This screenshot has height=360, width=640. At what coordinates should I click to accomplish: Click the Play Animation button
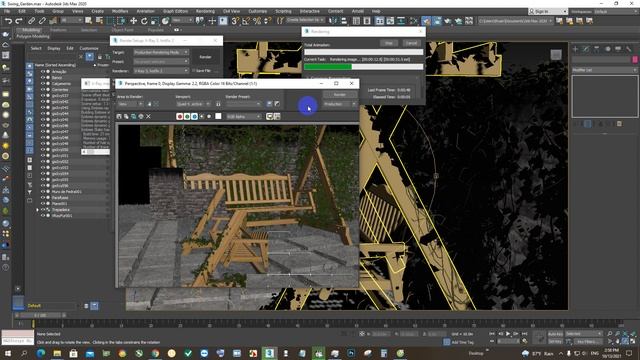click(x=508, y=334)
